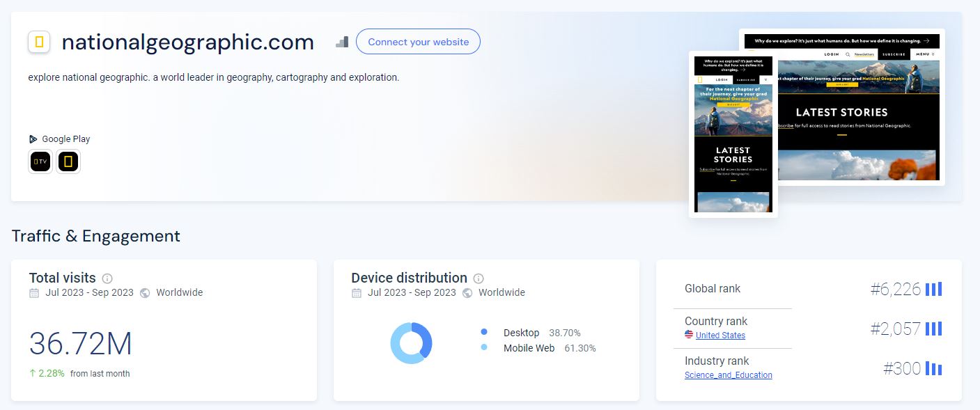Click the National Geographic favicon logo
Viewport: 980px width, 410px height.
click(39, 42)
